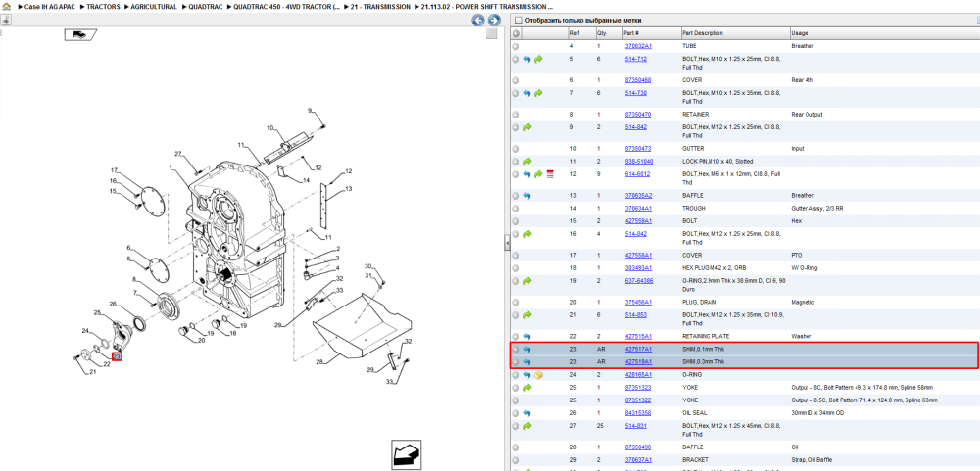Click the blue arrow icon in SHIM 0.1mm row
Viewport: 980px width, 471px height.
point(527,350)
